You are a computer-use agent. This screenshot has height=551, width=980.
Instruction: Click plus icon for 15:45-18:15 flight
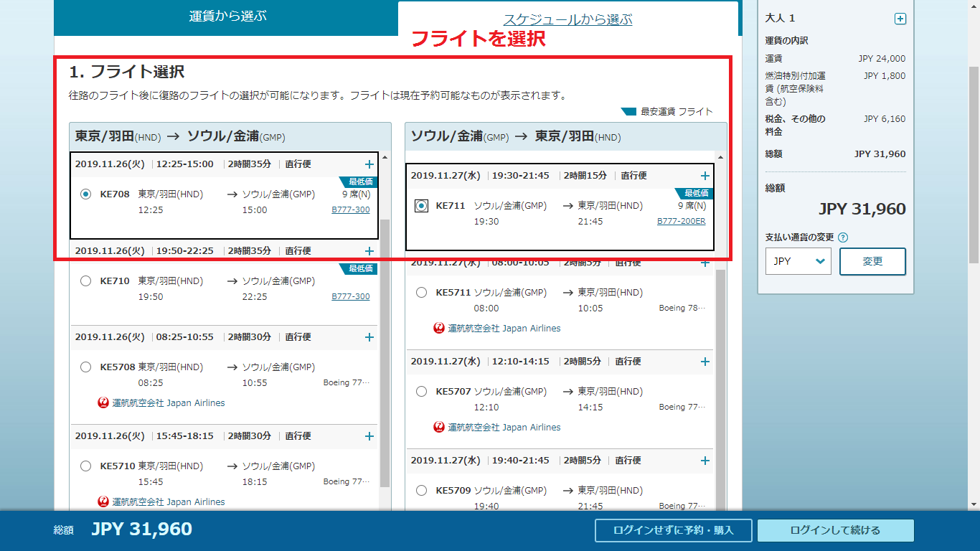point(369,436)
